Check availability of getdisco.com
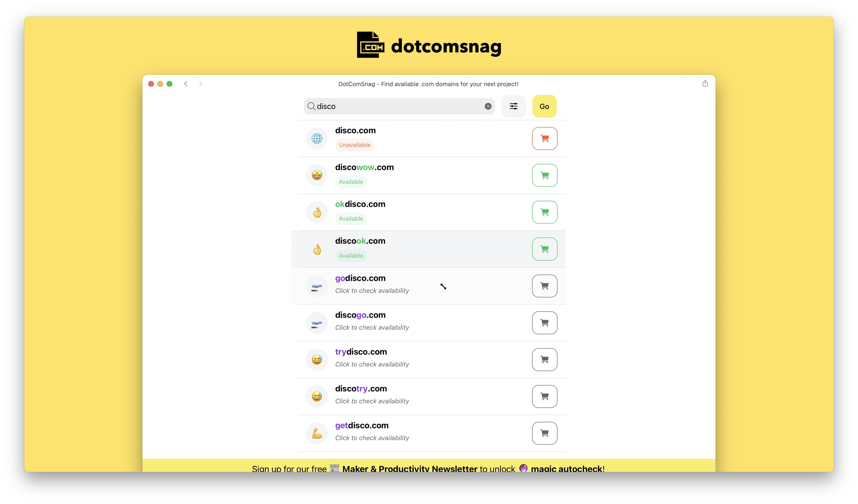Viewport: 858px width, 504px height. coord(372,438)
